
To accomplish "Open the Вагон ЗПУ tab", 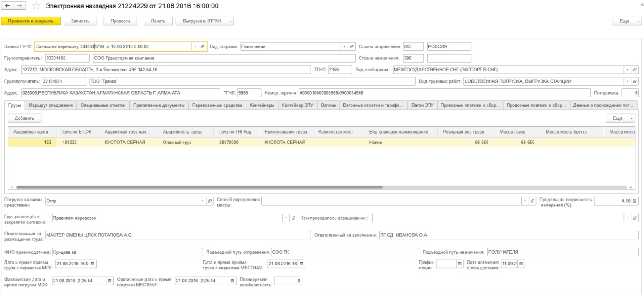I will [423, 105].
